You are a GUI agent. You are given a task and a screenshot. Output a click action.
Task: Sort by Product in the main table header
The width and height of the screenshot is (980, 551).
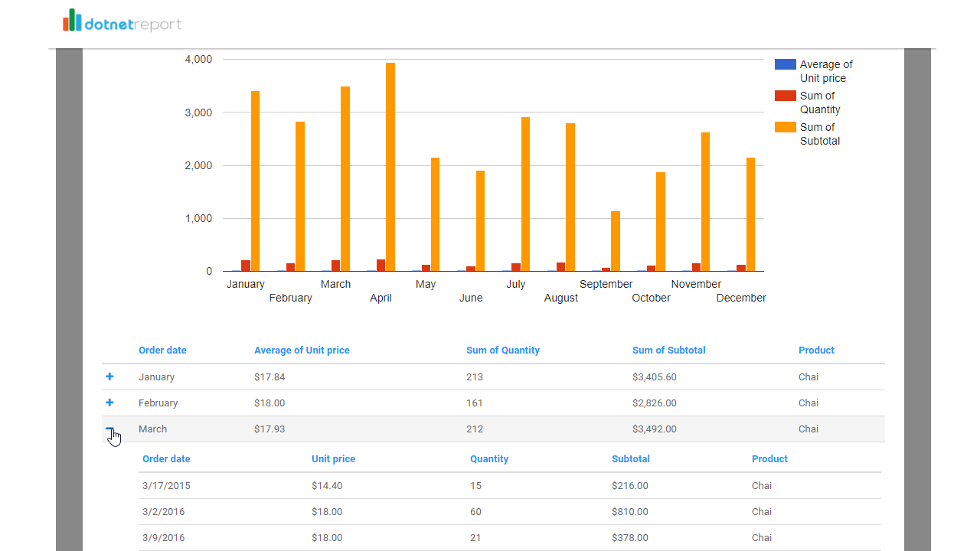pos(816,350)
